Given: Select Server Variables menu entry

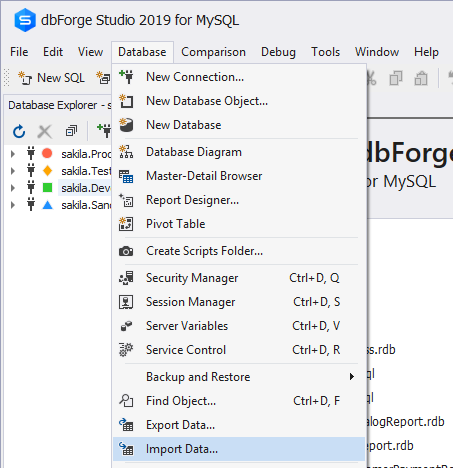Looking at the screenshot, I should click(239, 326).
